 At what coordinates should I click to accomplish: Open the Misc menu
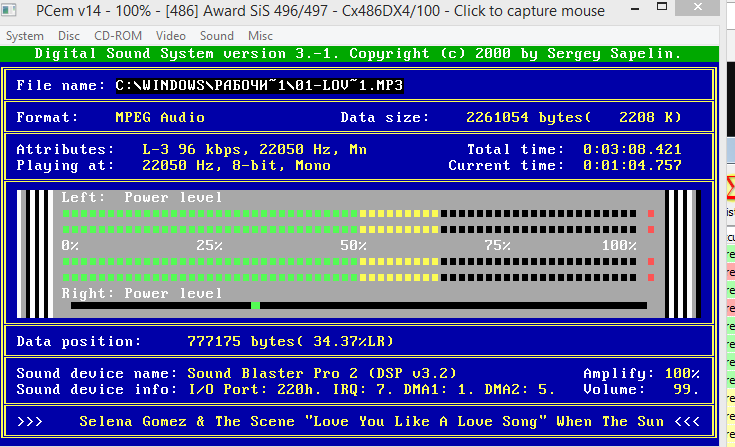(x=260, y=36)
